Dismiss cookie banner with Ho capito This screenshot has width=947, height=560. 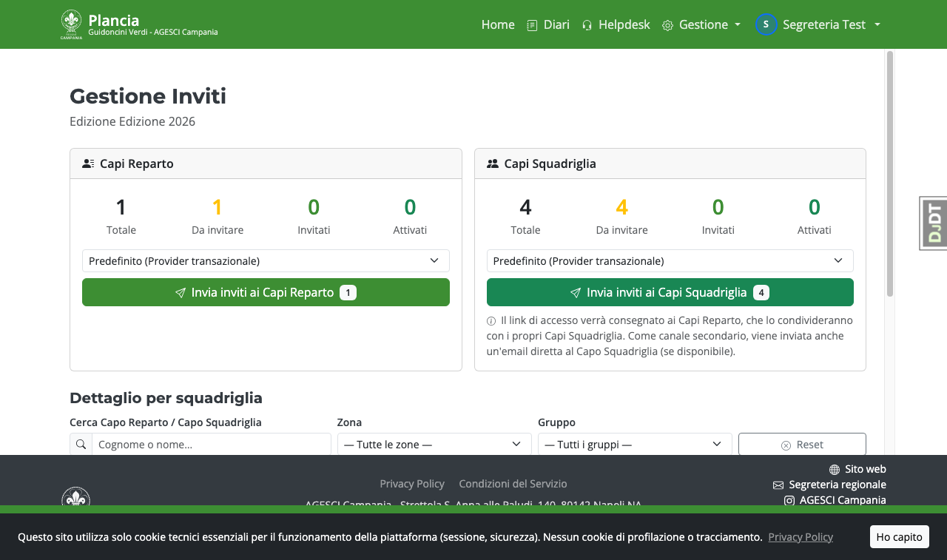click(x=899, y=537)
